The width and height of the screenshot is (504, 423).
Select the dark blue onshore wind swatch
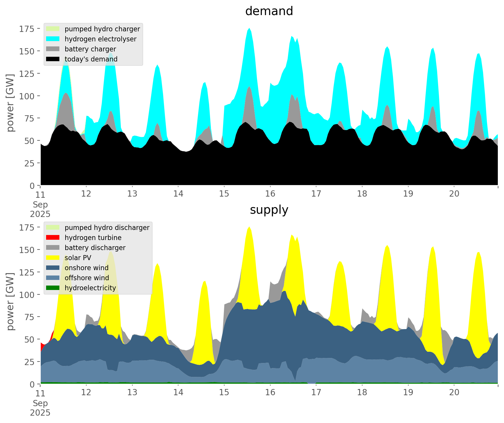coord(53,268)
